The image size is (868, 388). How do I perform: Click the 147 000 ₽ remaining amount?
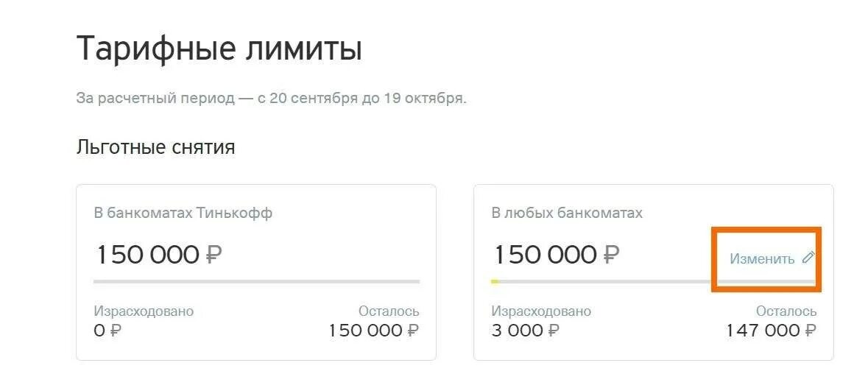point(771,331)
